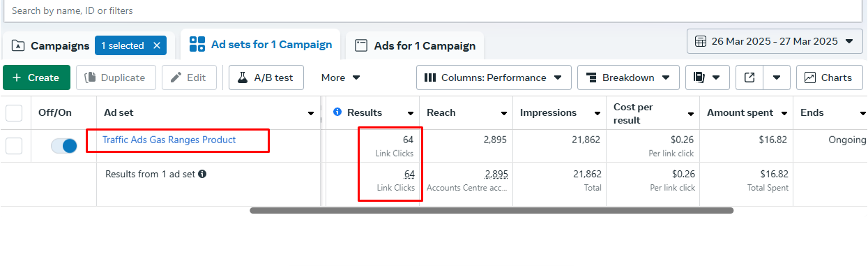
Task: Open the Traffic Ads Gas Ranges Product link
Action: pos(169,140)
